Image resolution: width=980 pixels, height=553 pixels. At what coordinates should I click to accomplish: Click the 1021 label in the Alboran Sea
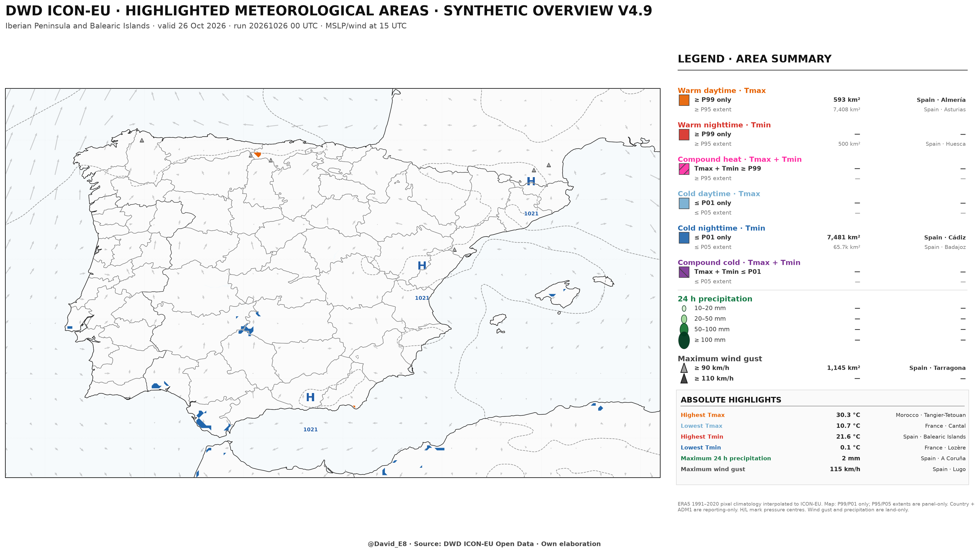(x=310, y=430)
